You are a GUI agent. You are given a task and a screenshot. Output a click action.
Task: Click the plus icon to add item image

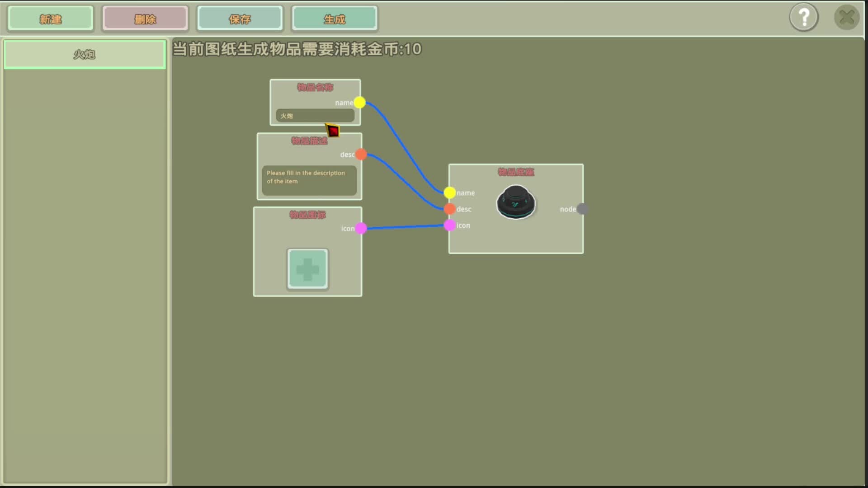tap(307, 269)
